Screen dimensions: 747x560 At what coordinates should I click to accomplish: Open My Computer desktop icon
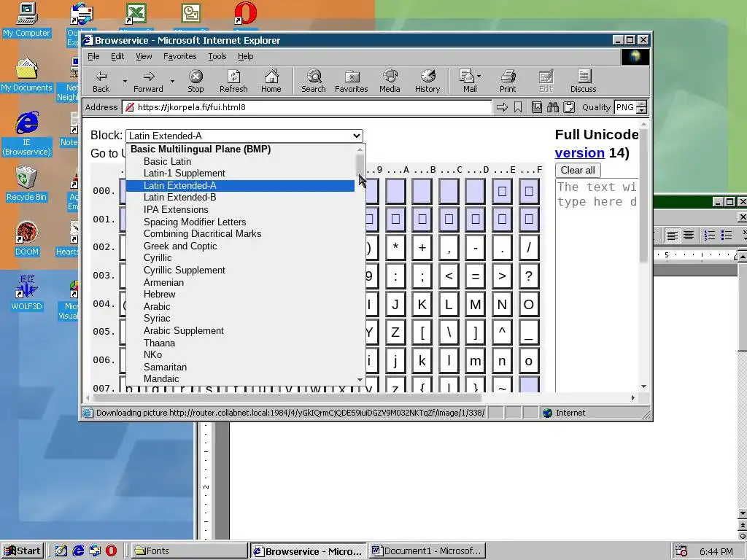[x=27, y=20]
